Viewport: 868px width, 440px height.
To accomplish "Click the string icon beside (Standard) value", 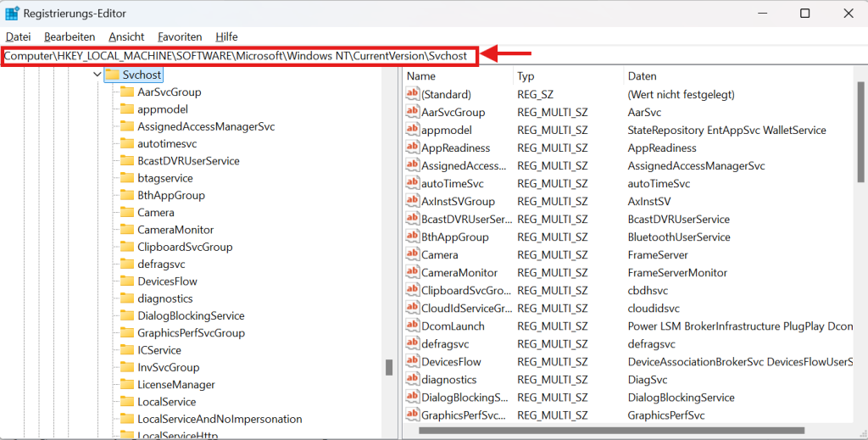I will tap(412, 93).
